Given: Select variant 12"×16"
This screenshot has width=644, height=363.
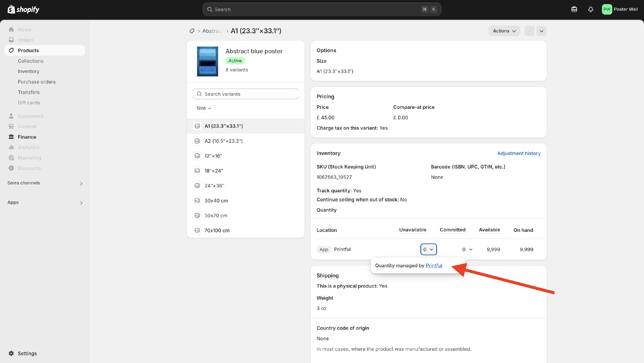Looking at the screenshot, I should tap(246, 156).
